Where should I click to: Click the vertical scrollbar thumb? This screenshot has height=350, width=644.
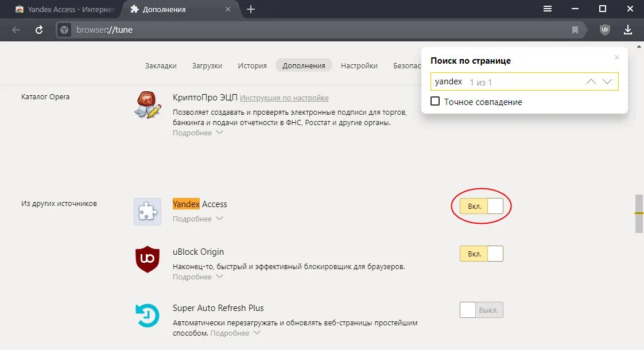point(639,213)
